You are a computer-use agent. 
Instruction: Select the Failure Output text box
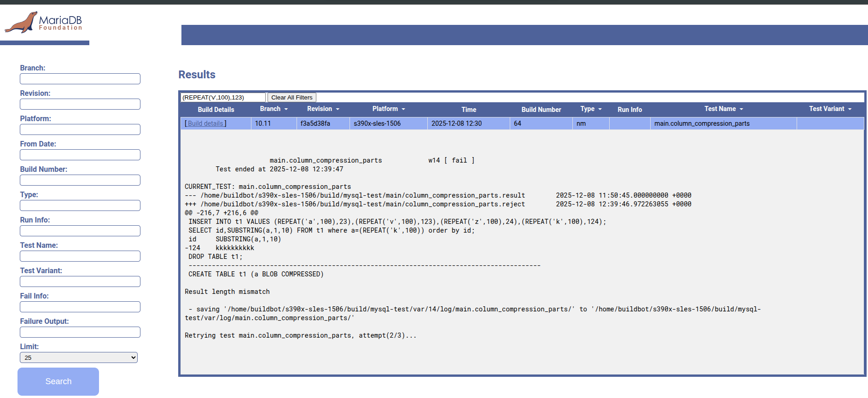(x=80, y=332)
